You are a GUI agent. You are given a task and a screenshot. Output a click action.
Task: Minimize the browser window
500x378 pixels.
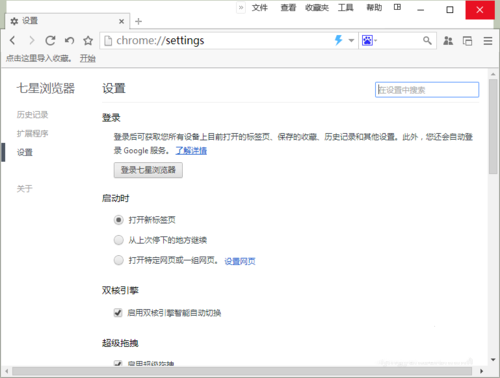pos(421,10)
